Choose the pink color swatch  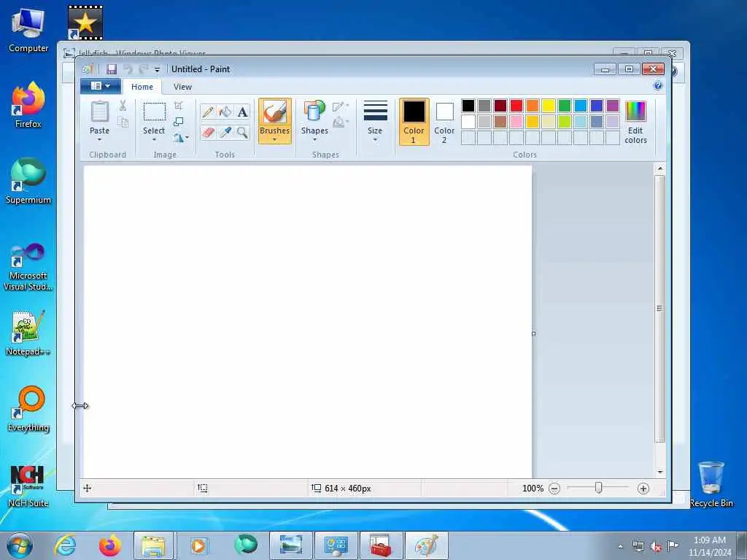[x=516, y=122]
